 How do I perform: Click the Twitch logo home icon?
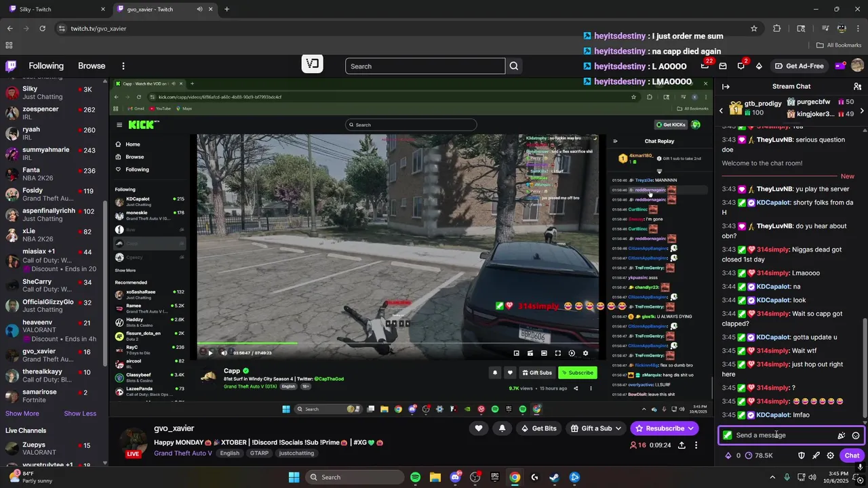(x=11, y=66)
